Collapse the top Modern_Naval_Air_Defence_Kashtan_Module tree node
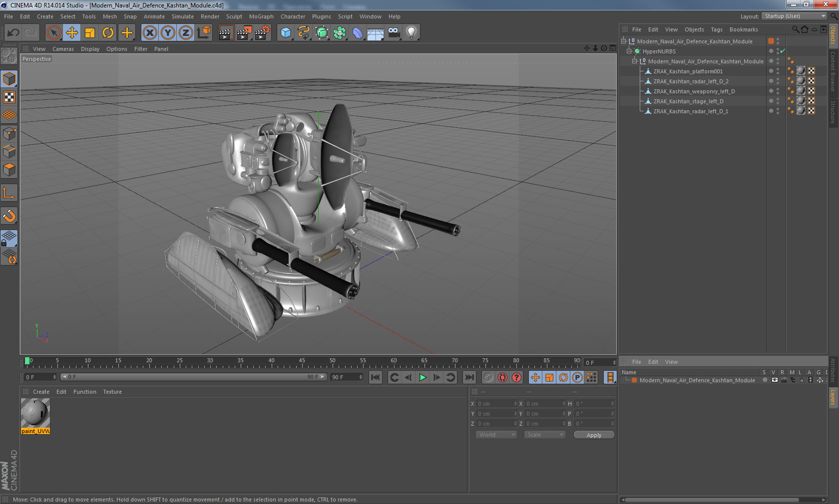The width and height of the screenshot is (839, 504). coord(624,41)
